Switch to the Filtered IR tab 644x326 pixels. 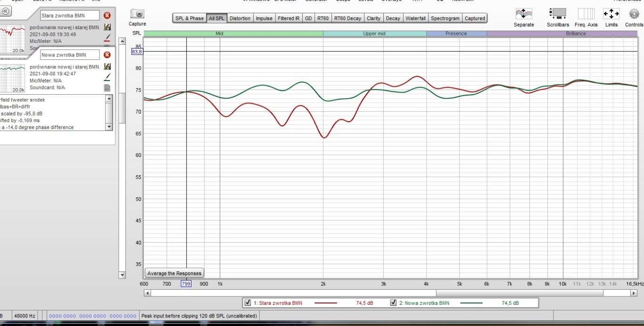289,18
